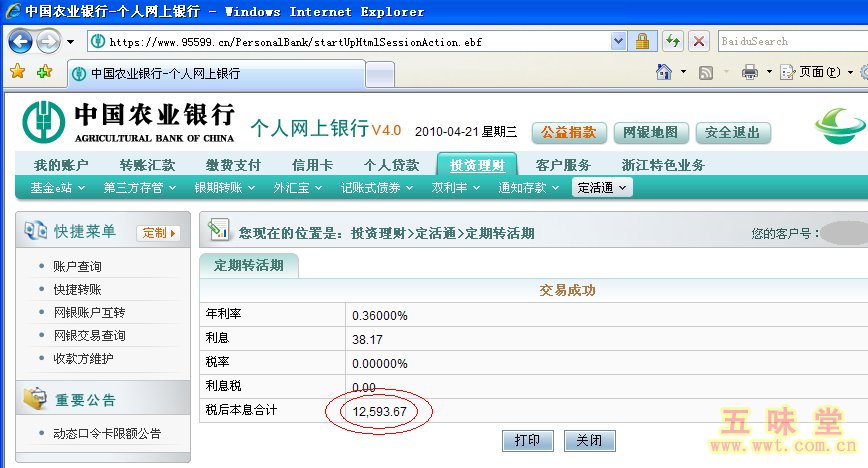Open the 基金e站 dropdown menu
868x468 pixels.
coord(56,187)
